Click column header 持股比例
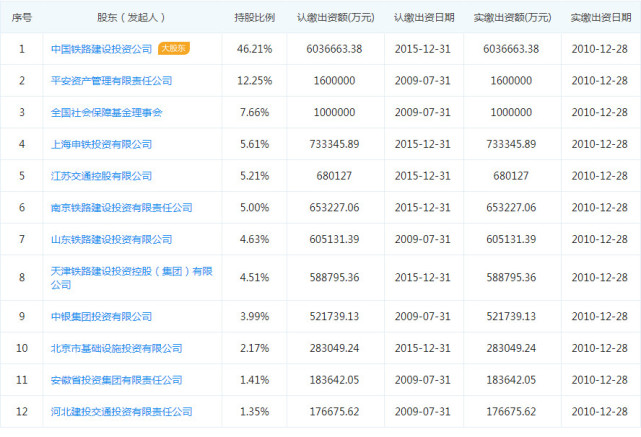This screenshot has width=641, height=437. coord(254,18)
